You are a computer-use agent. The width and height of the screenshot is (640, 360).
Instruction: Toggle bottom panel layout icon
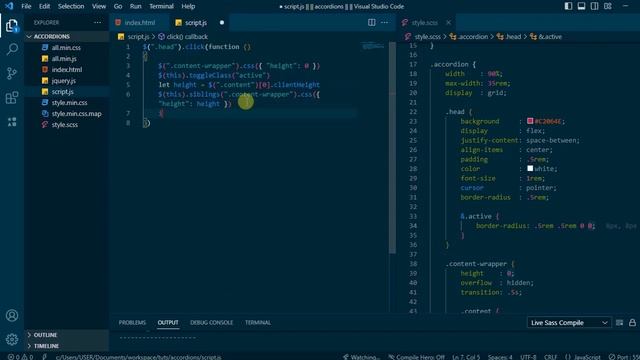coord(581,6)
